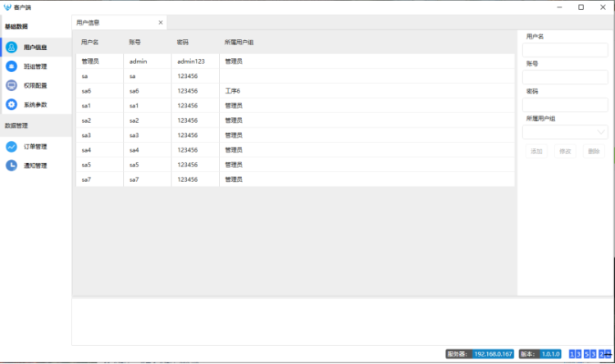Click the server address 192.168.0.167 badge
This screenshot has width=615, height=364.
(x=494, y=354)
